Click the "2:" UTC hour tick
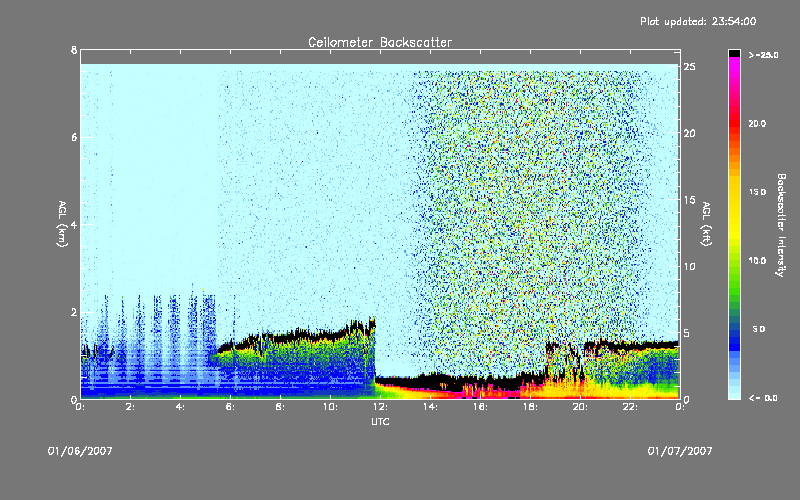The height and width of the screenshot is (500, 800). tap(131, 407)
